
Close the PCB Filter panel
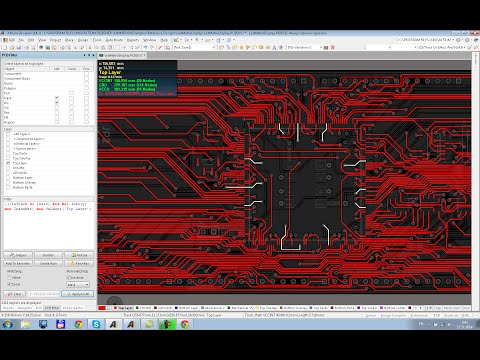pos(93,55)
